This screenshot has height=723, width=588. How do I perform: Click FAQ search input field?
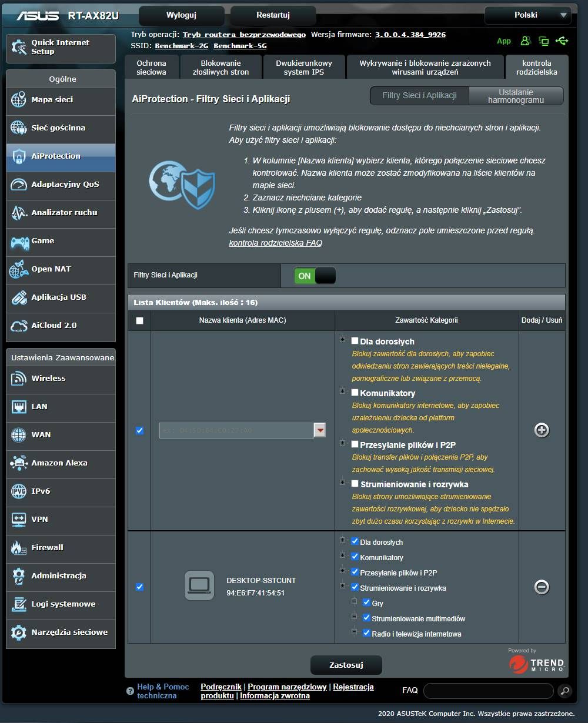(489, 691)
